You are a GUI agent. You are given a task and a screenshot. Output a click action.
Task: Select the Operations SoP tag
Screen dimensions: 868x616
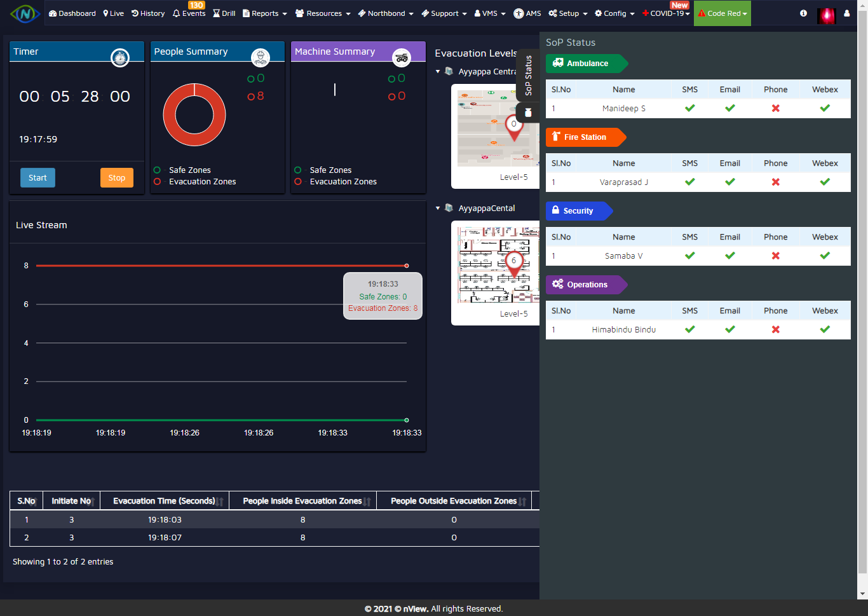click(587, 285)
